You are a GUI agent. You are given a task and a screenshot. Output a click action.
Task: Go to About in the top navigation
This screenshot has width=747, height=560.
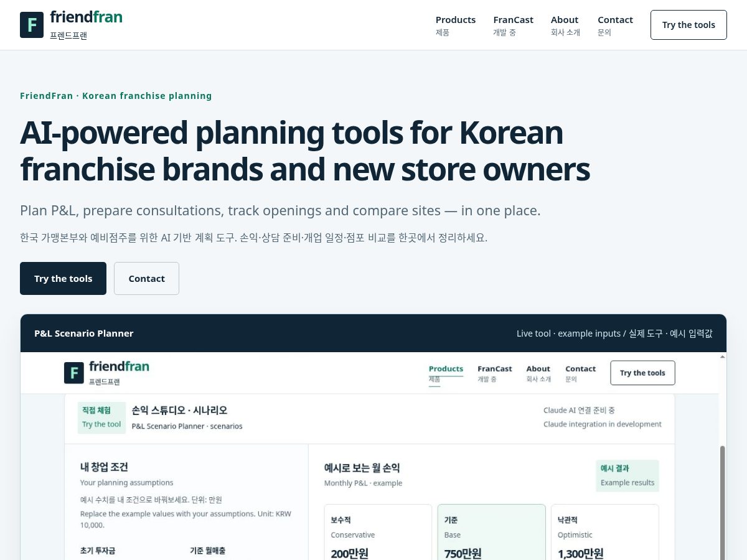coord(565,25)
